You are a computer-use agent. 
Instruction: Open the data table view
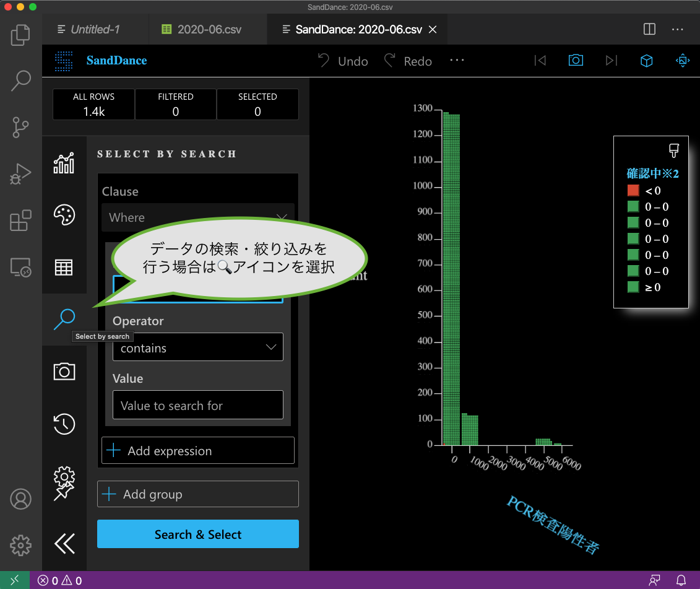tap(64, 266)
